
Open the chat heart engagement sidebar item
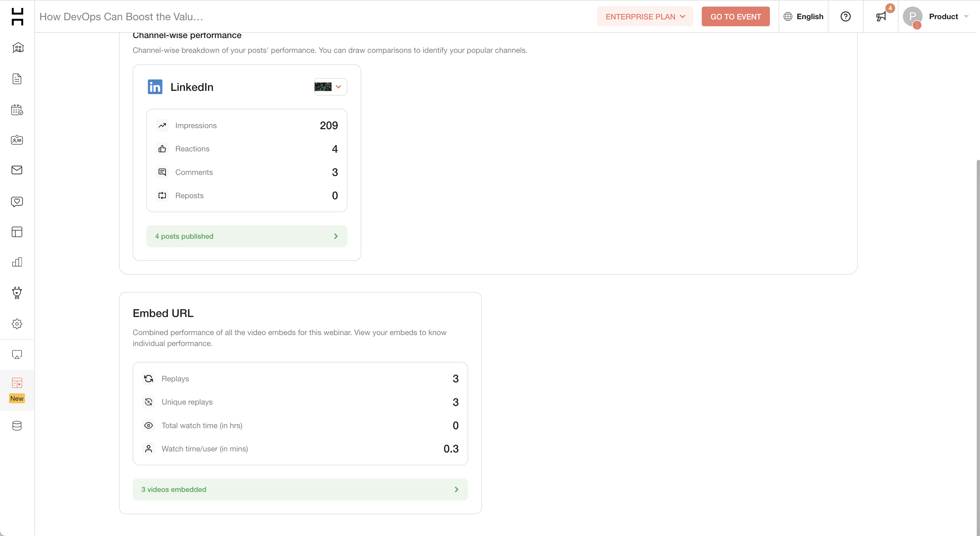pyautogui.click(x=17, y=201)
